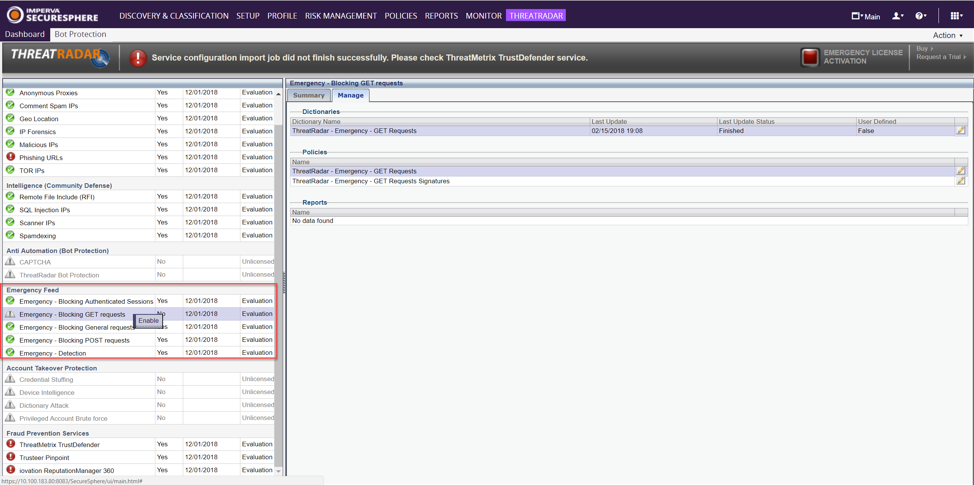Click the red Emergency License Activation icon

(x=810, y=57)
